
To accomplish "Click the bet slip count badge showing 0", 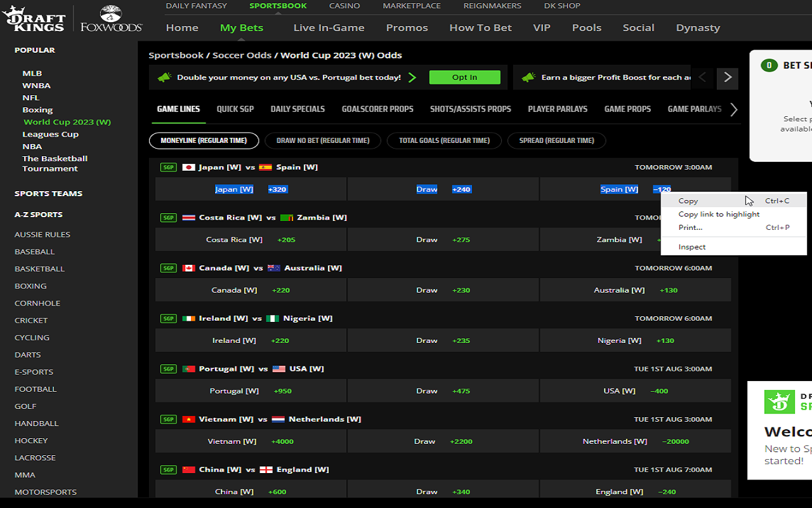I will [x=769, y=65].
